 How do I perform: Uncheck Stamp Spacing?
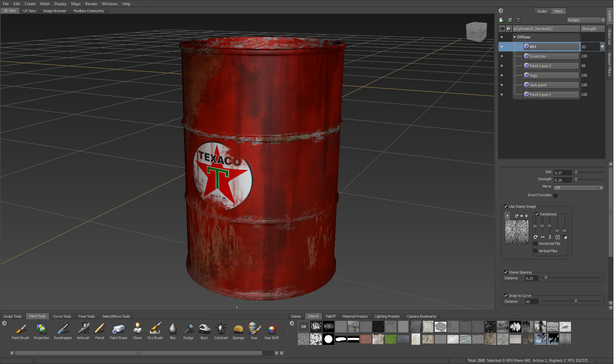[x=506, y=272]
